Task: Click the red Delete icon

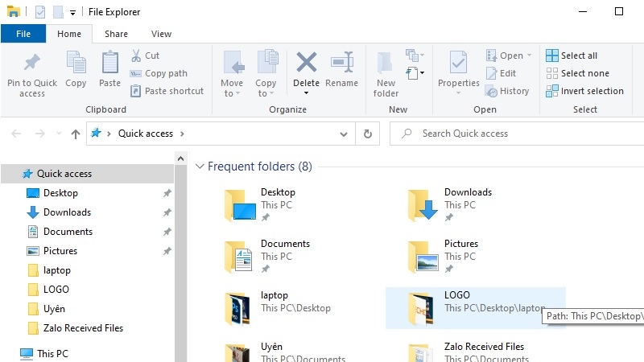Action: [306, 63]
